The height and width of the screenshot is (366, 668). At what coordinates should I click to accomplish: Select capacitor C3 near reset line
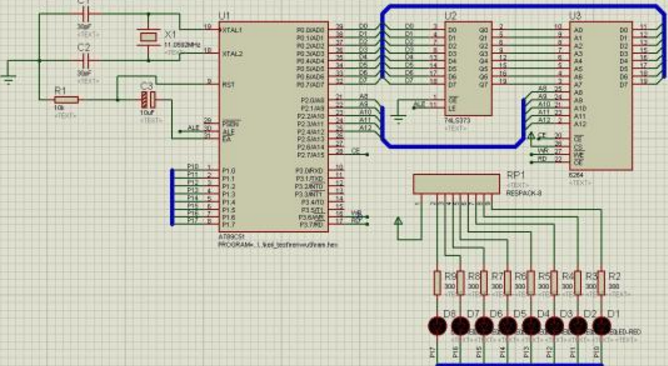[148, 100]
